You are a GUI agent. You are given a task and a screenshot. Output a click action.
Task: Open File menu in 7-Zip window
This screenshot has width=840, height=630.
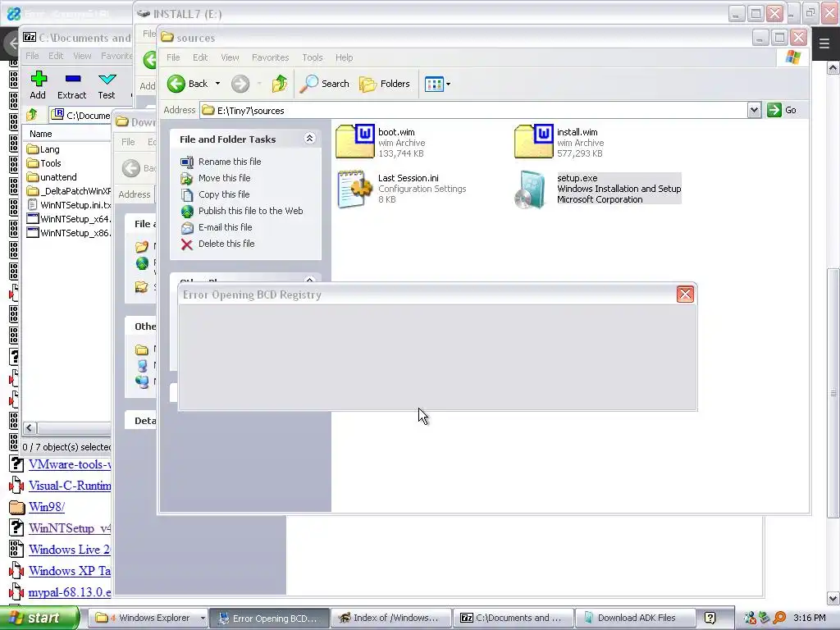pyautogui.click(x=32, y=56)
